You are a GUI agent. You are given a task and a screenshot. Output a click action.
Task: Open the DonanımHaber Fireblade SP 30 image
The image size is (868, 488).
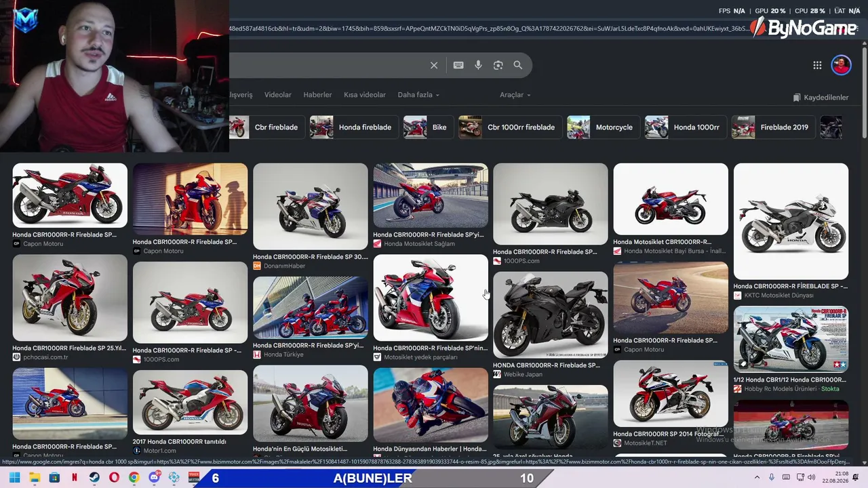point(311,206)
